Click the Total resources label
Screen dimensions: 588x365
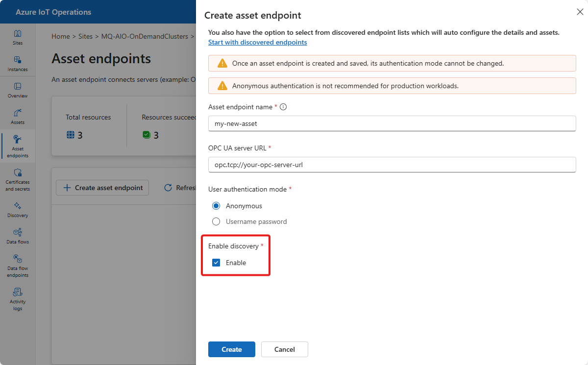click(x=88, y=117)
